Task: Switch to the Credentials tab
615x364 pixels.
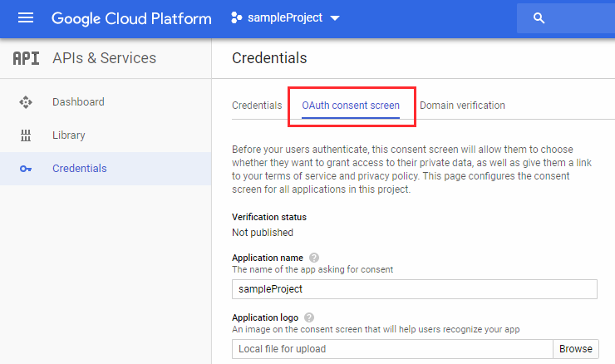Action: (257, 105)
